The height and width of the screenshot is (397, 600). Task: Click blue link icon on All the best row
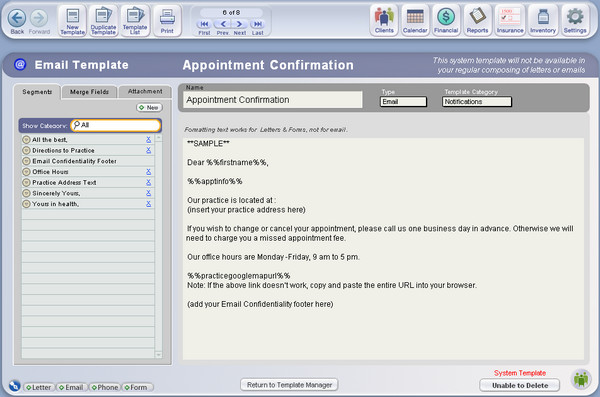(148, 140)
